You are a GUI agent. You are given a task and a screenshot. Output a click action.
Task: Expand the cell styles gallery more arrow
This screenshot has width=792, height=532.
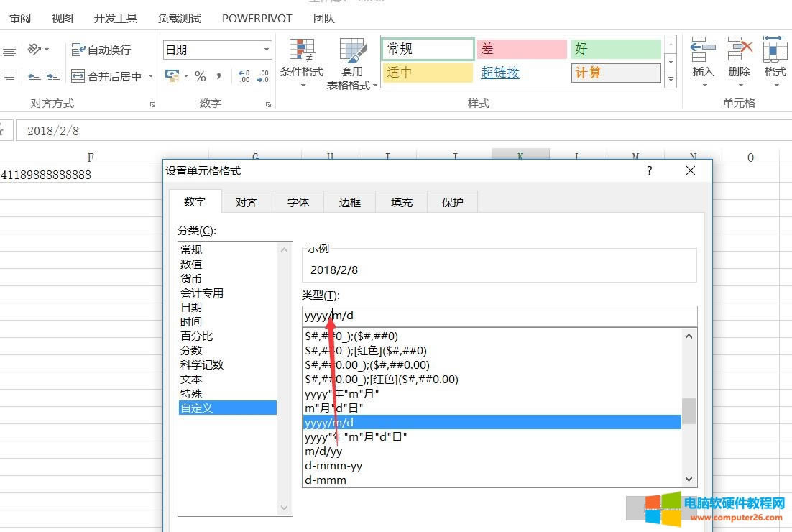(x=671, y=79)
